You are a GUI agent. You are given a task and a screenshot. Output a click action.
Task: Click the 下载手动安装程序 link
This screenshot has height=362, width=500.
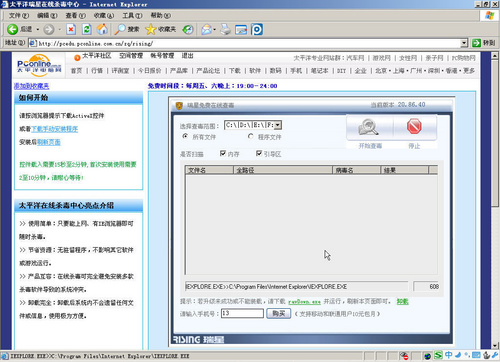(55, 129)
